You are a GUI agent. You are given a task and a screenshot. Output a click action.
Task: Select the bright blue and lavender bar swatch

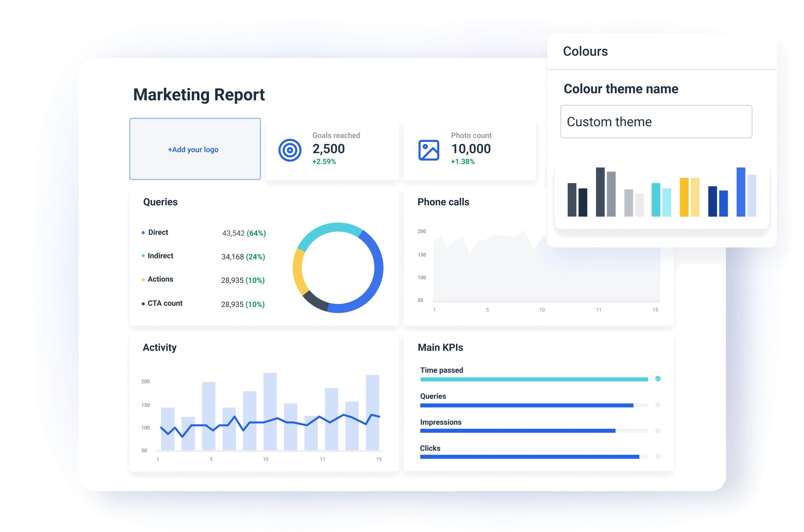tap(746, 192)
